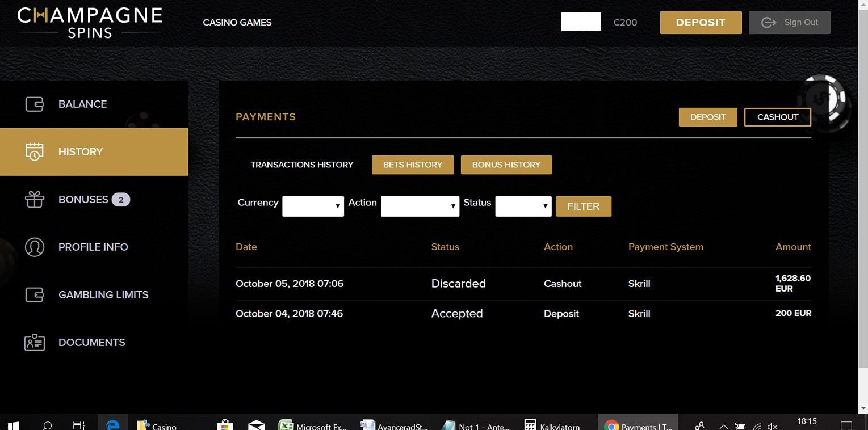
Task: Click the Gambling Limits wallet icon
Action: 35,295
